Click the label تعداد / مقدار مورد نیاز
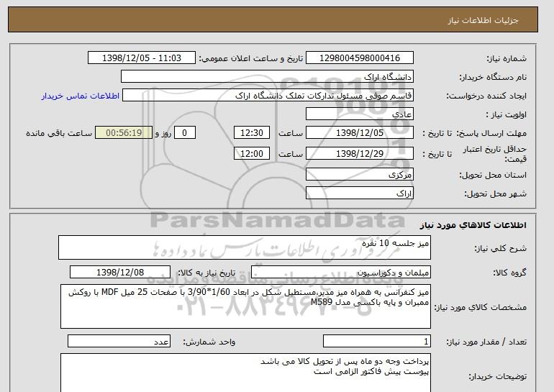This screenshot has width=554, height=392. click(x=486, y=342)
